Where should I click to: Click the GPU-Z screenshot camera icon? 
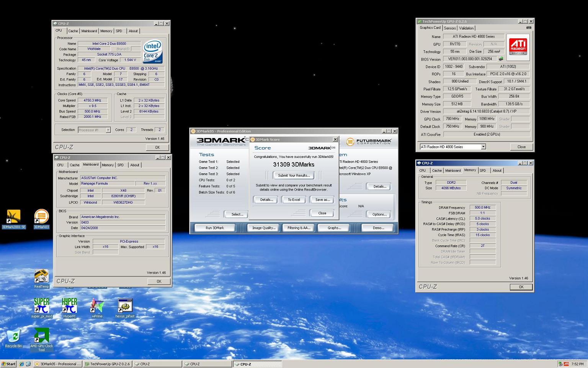click(529, 28)
